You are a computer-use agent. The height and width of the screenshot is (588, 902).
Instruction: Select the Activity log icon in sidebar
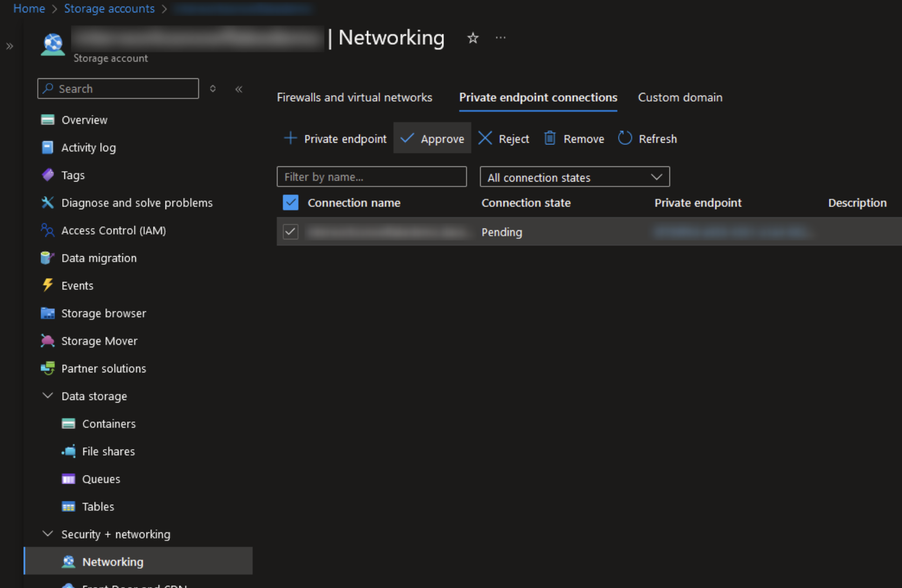pos(47,147)
